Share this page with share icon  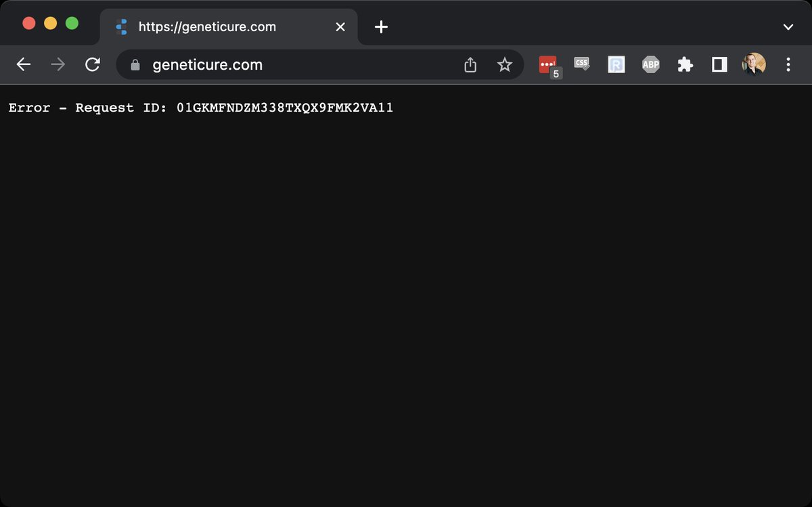pyautogui.click(x=470, y=64)
